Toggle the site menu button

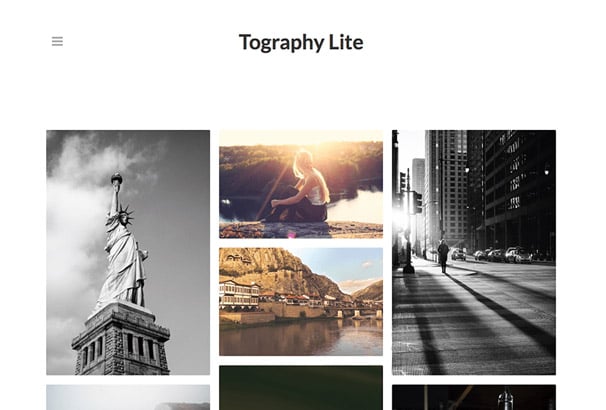pos(57,41)
